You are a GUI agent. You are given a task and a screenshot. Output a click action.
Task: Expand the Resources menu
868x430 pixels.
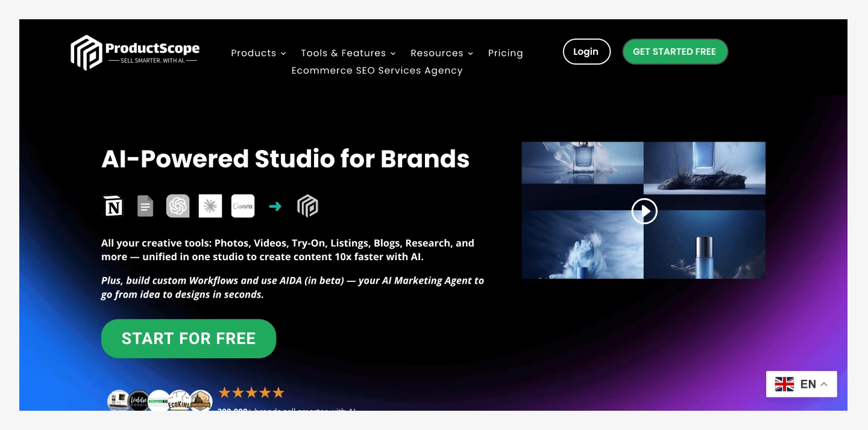point(442,53)
